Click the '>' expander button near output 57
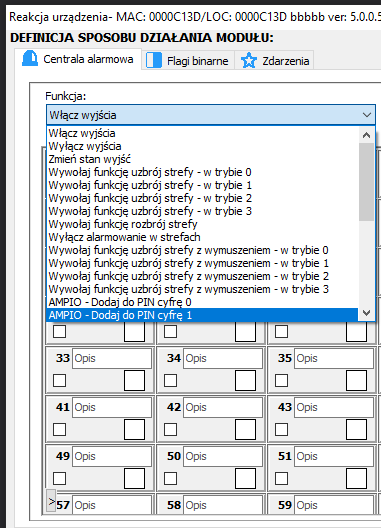 (x=51, y=501)
